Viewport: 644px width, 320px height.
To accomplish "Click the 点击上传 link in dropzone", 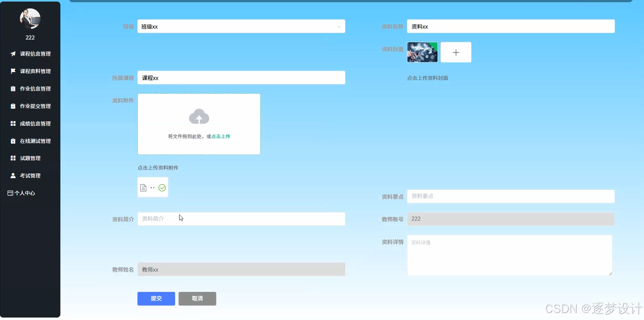I will point(221,136).
